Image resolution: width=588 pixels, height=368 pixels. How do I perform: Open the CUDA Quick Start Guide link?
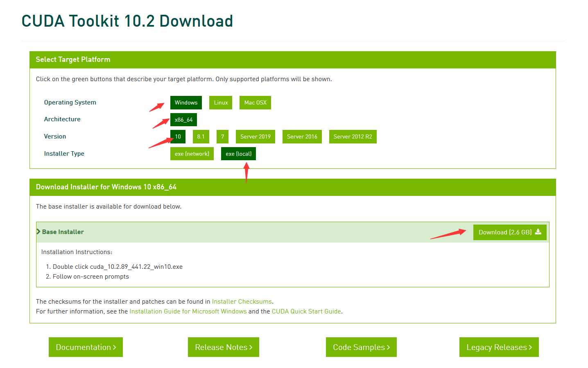coord(306,311)
